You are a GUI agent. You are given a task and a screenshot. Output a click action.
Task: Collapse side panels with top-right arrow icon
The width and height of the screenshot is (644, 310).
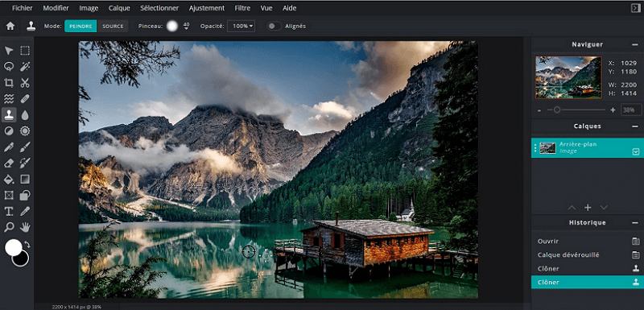[x=635, y=8]
